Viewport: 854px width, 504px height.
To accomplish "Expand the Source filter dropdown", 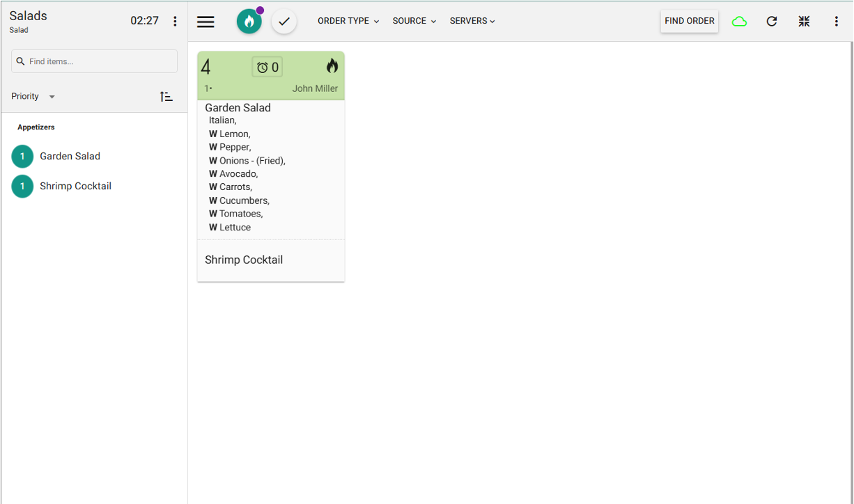I will click(414, 21).
